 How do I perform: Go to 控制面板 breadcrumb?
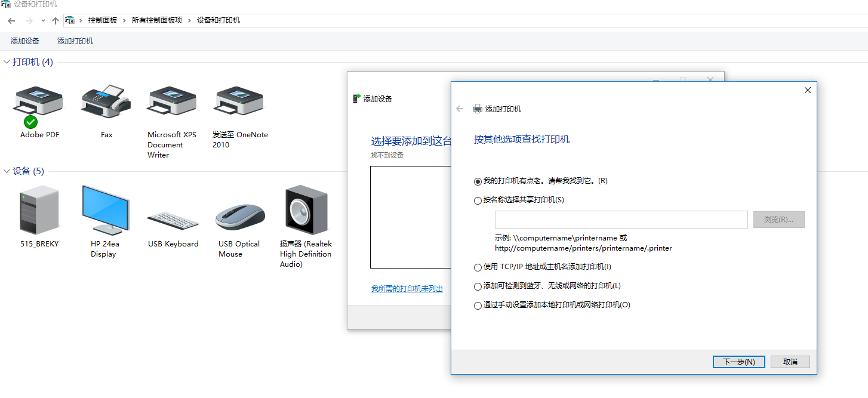pos(103,20)
